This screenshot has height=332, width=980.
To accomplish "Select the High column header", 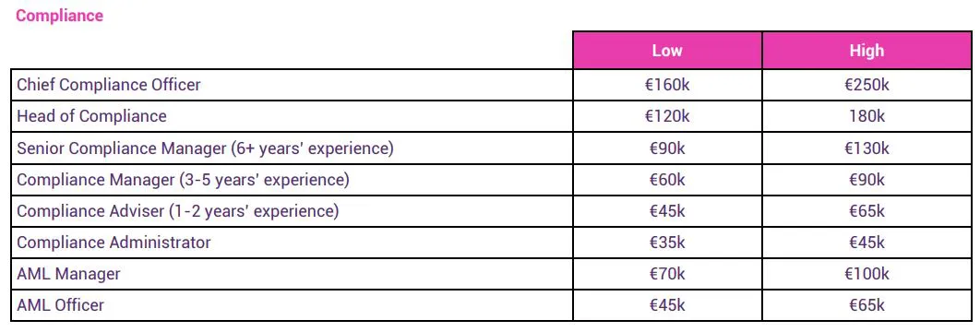I will point(866,51).
